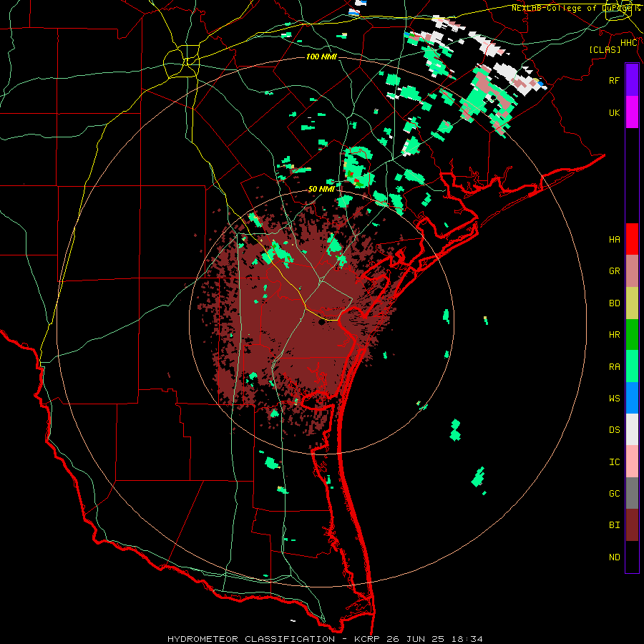Click the BI legend label
Viewport: 644px width, 644px height.
click(x=615, y=525)
